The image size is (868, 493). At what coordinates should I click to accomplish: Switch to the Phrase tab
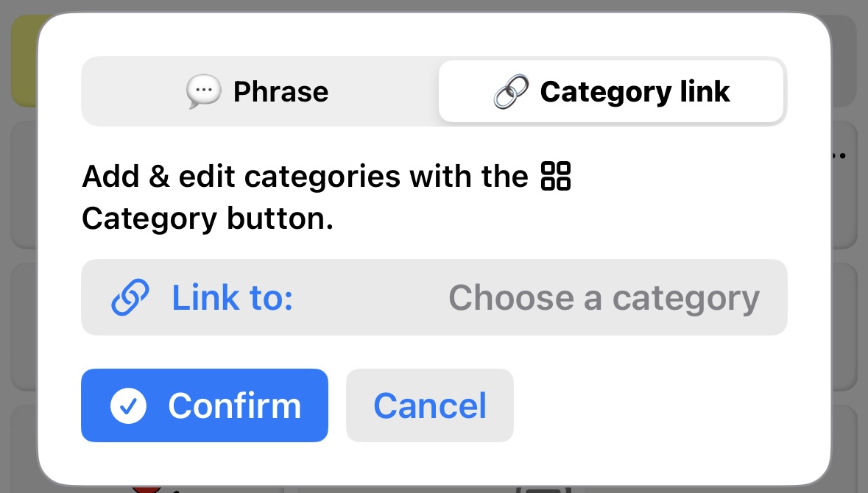258,92
